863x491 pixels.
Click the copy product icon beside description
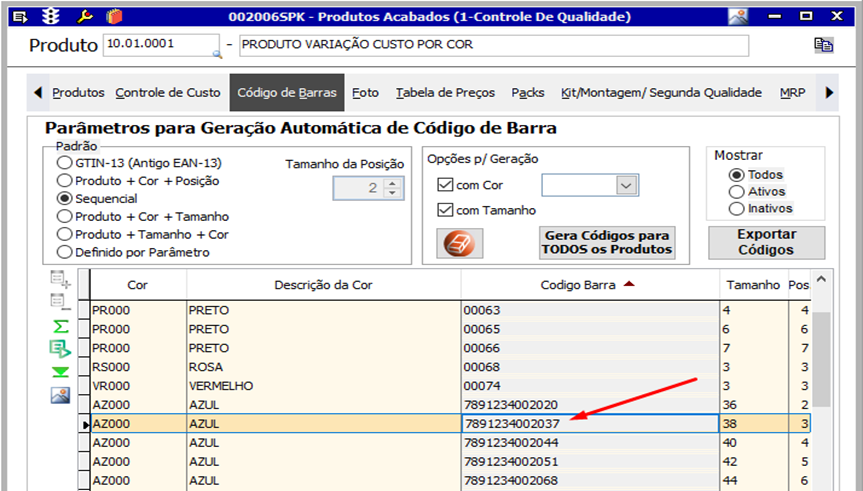pos(823,45)
